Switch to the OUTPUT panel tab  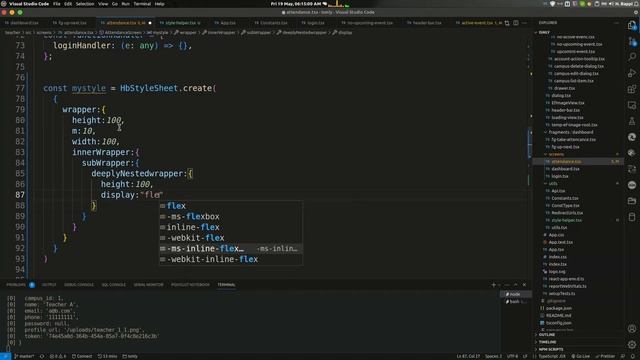point(49,285)
